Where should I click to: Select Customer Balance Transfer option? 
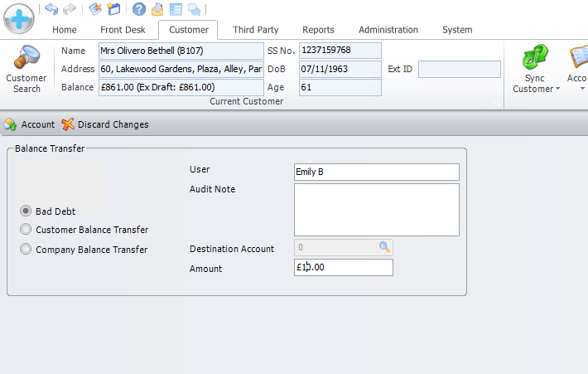pyautogui.click(x=27, y=230)
